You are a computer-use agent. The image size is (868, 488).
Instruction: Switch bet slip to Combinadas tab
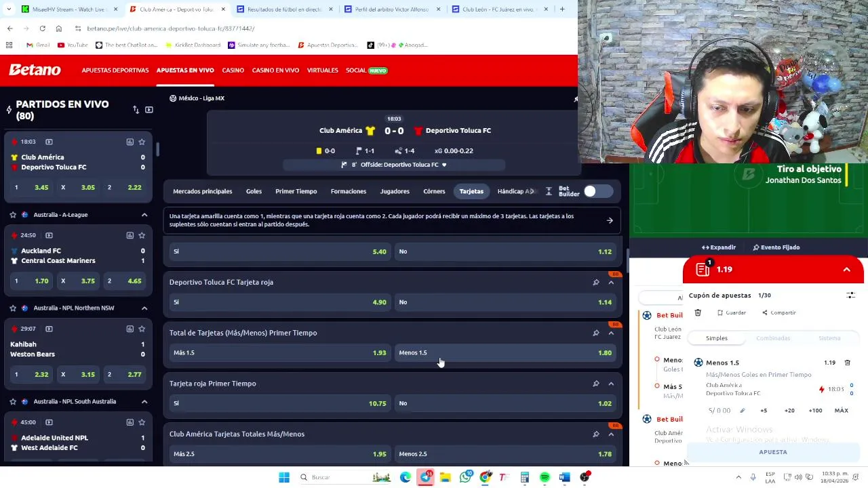coord(773,338)
